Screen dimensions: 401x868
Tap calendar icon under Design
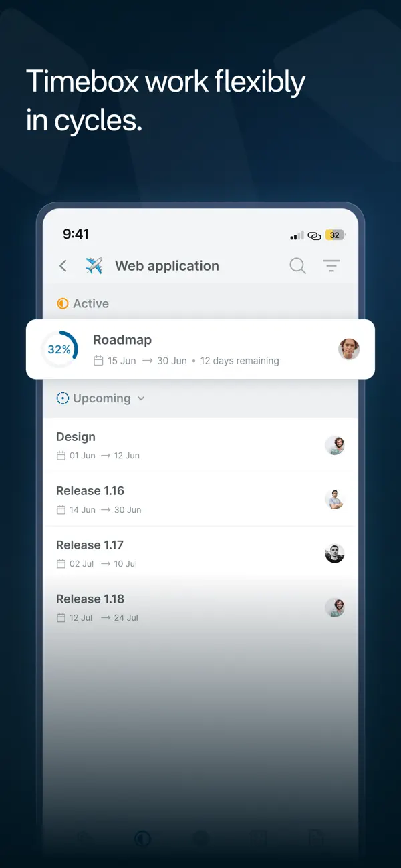tap(61, 456)
